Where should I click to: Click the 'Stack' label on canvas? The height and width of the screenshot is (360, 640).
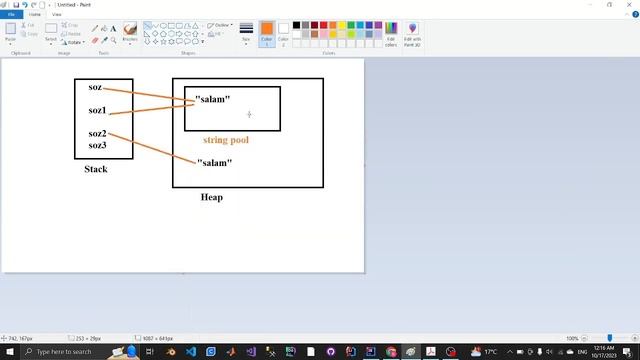(x=96, y=169)
